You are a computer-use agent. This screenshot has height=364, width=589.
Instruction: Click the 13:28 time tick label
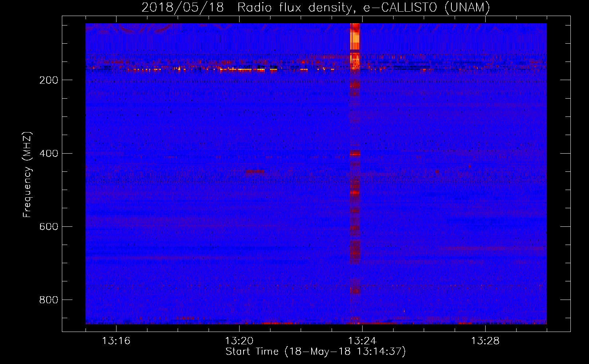tap(485, 341)
